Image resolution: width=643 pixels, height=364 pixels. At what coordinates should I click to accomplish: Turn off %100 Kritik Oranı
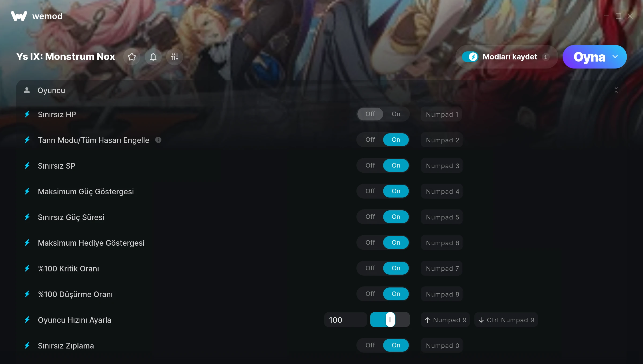[x=370, y=268]
